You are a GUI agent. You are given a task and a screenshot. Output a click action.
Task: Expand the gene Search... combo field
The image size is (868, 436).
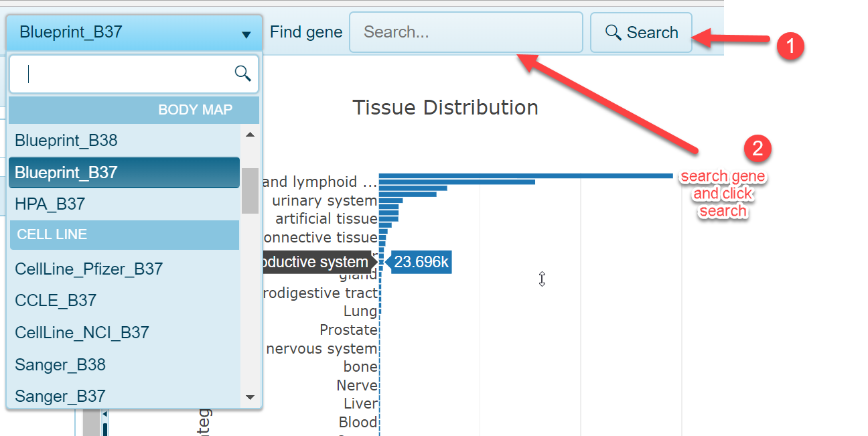click(465, 31)
